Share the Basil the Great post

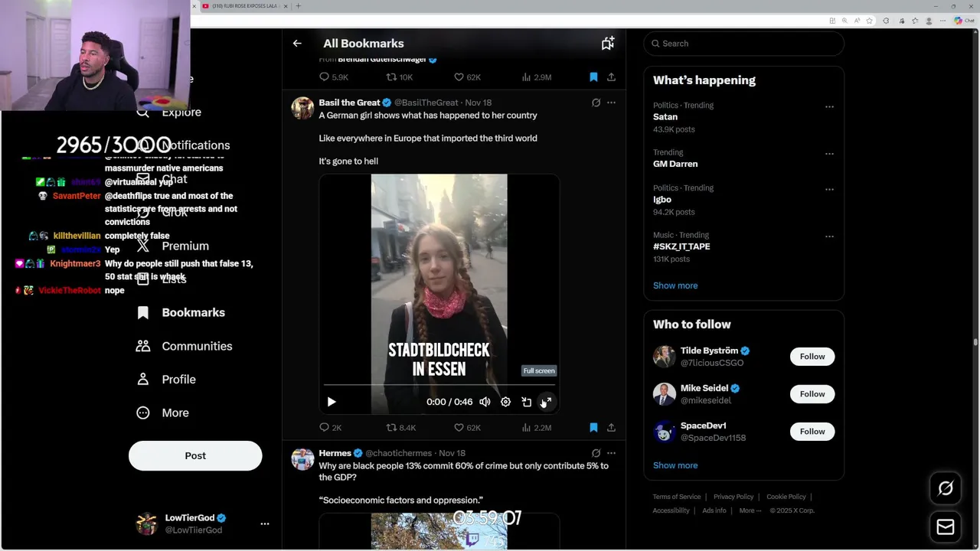tap(611, 428)
